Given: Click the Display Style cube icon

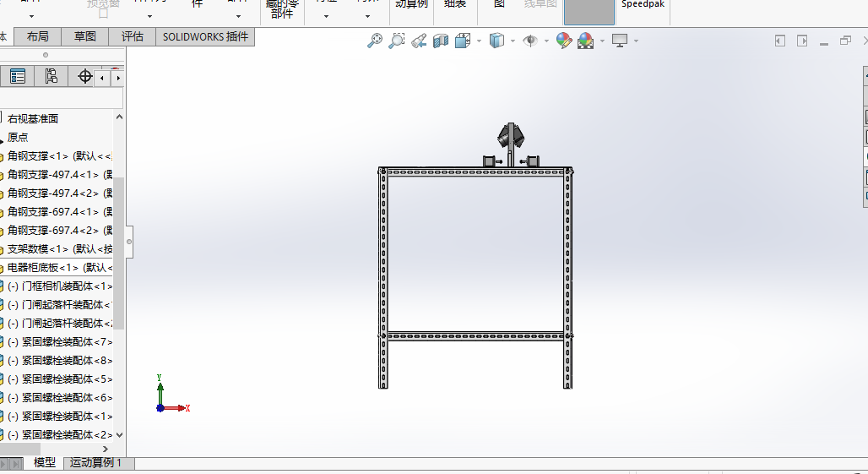Looking at the screenshot, I should tap(496, 41).
